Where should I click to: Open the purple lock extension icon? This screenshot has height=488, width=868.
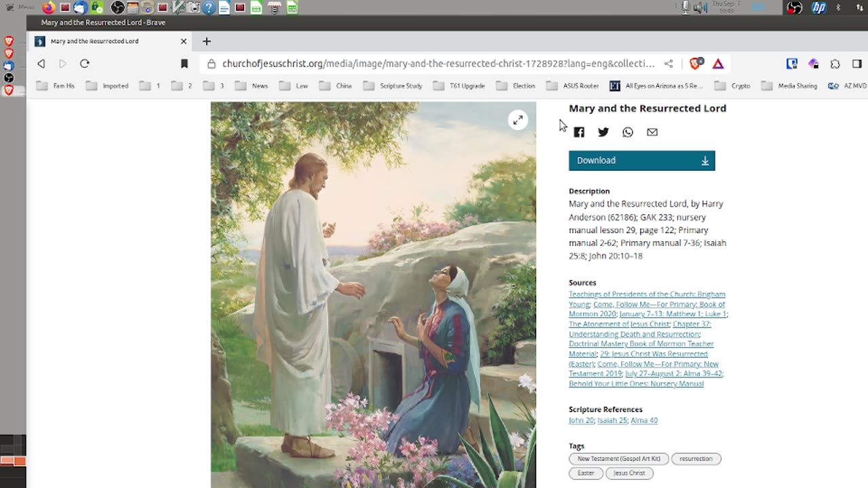pyautogui.click(x=814, y=64)
